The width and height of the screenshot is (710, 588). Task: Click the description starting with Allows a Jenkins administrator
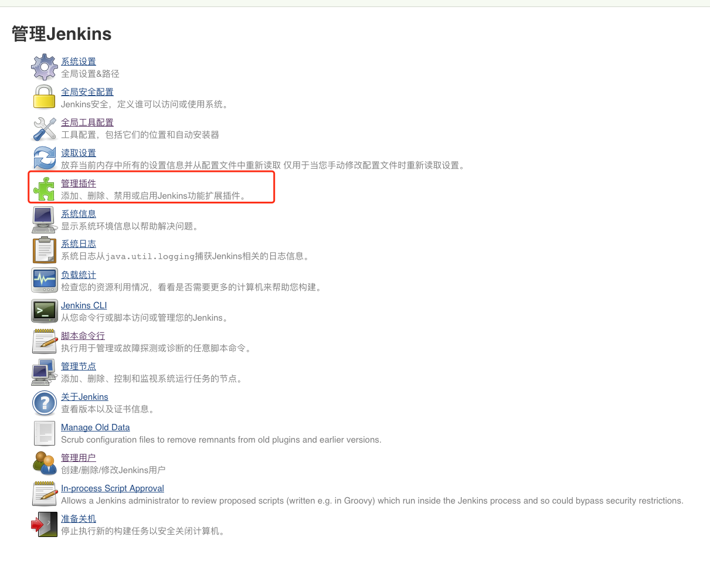372,501
